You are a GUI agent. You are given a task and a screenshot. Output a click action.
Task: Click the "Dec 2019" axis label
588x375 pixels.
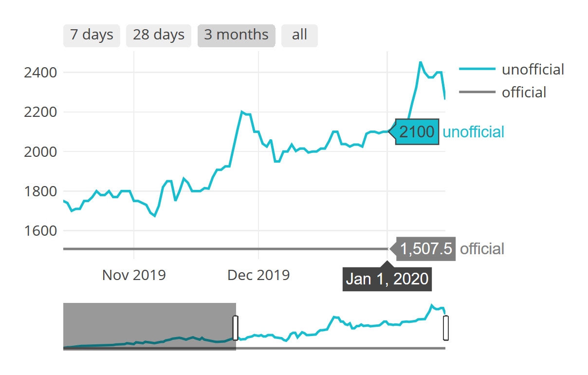coord(259,275)
